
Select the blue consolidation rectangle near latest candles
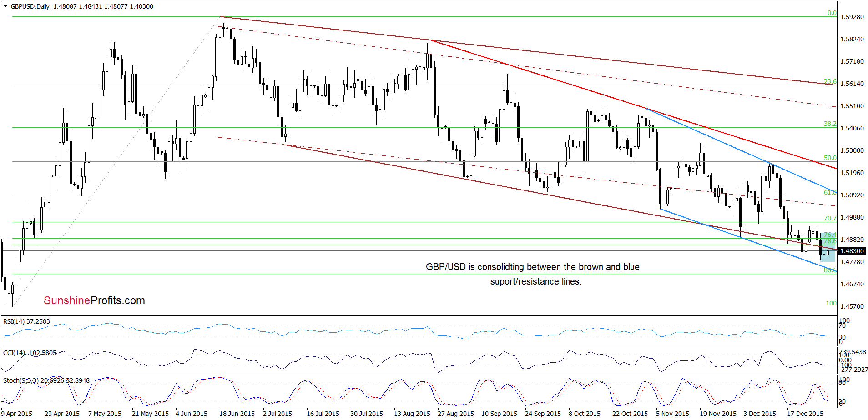click(x=828, y=248)
